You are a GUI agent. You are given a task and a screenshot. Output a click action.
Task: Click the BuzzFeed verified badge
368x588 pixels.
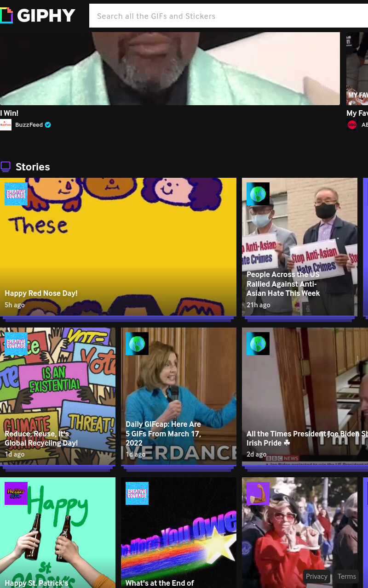[x=48, y=124]
